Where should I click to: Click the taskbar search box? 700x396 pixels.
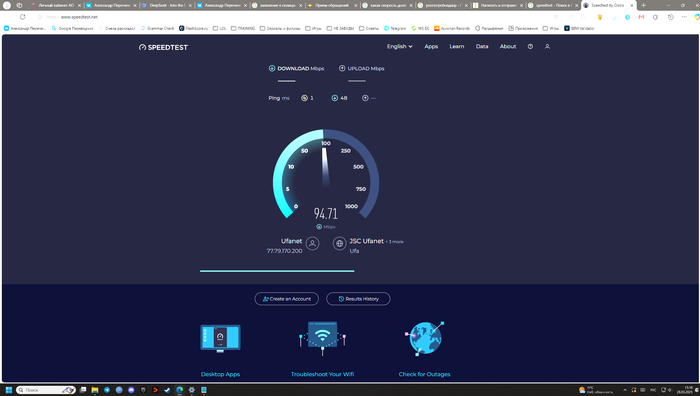coord(46,390)
